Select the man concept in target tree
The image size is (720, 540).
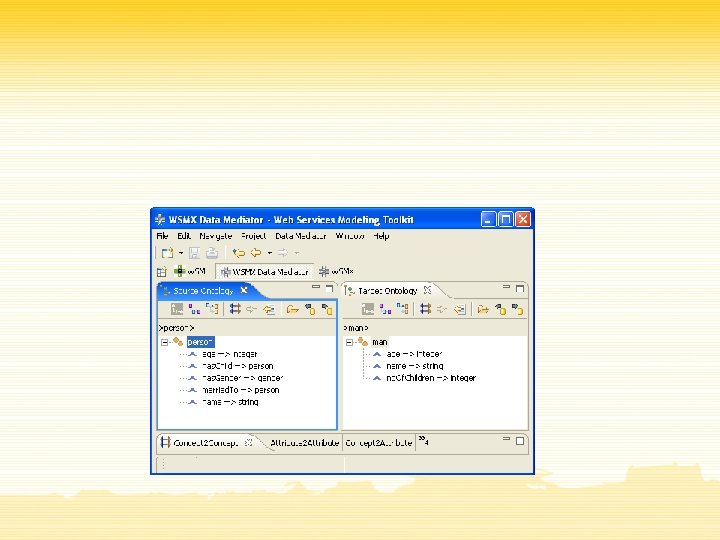379,342
